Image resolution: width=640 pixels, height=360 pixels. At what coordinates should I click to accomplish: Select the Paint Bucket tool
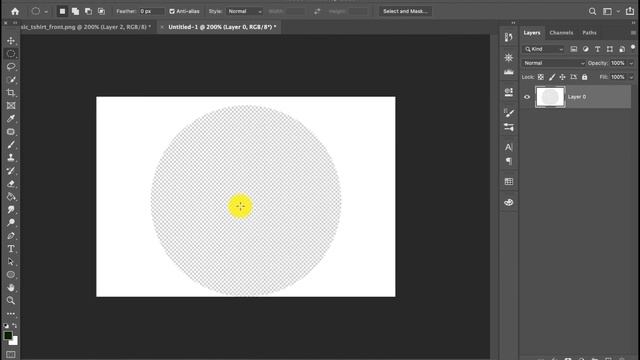[x=11, y=197]
